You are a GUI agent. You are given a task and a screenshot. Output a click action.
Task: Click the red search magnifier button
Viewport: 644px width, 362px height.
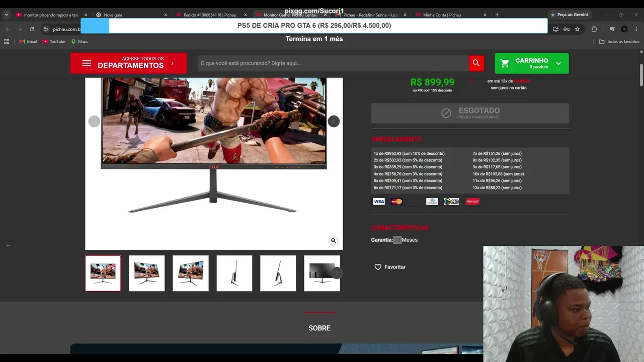pyautogui.click(x=476, y=63)
